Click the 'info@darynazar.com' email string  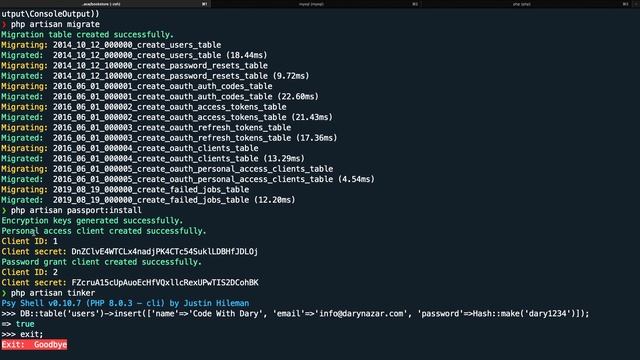click(x=361, y=314)
